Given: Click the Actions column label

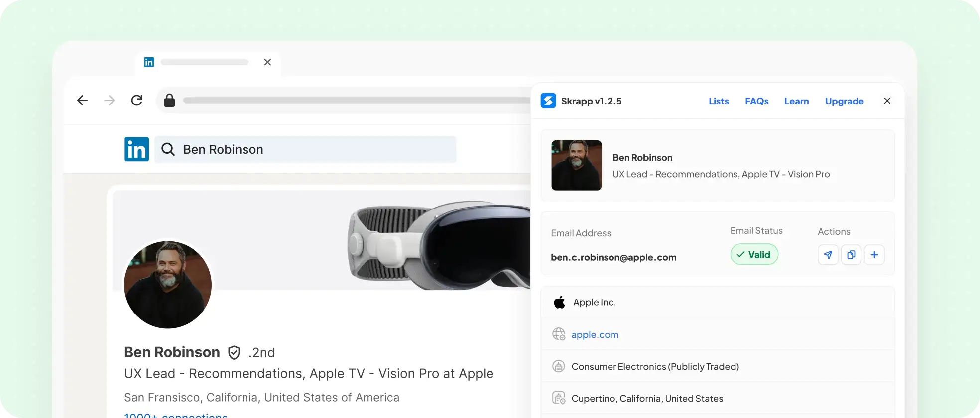Looking at the screenshot, I should [834, 232].
